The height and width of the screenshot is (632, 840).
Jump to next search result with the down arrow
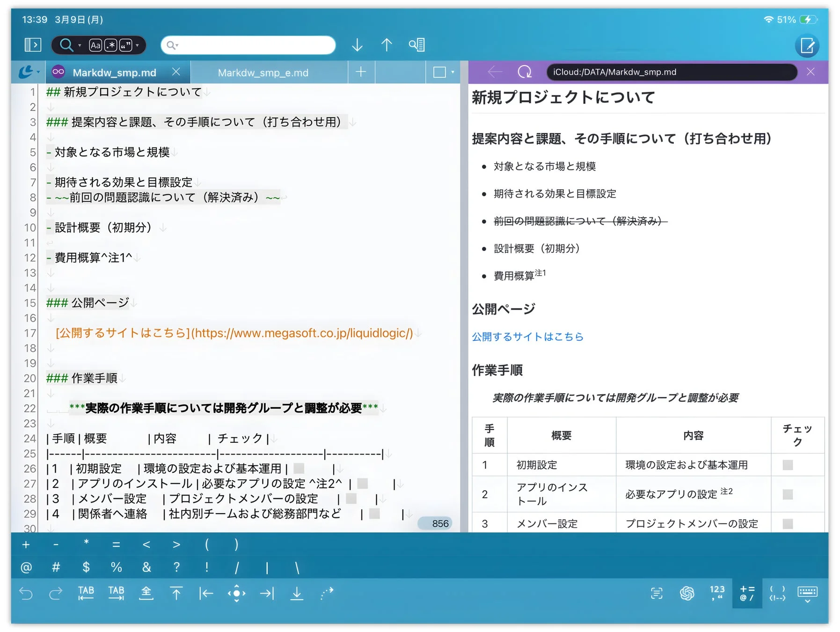pyautogui.click(x=357, y=44)
